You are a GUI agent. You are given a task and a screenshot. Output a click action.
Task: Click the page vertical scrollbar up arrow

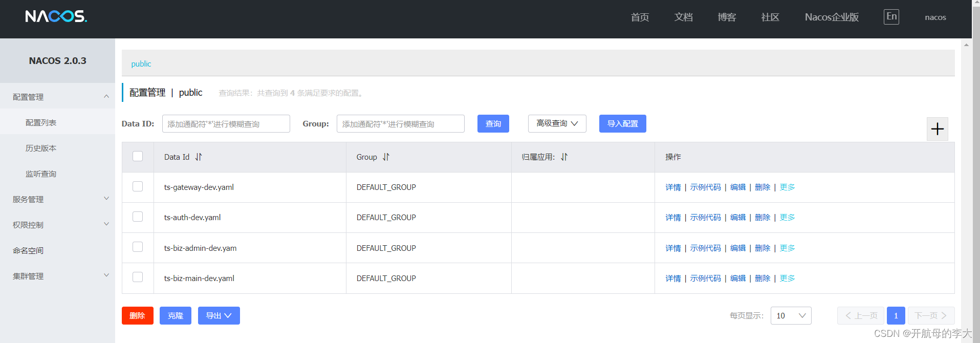tap(966, 45)
